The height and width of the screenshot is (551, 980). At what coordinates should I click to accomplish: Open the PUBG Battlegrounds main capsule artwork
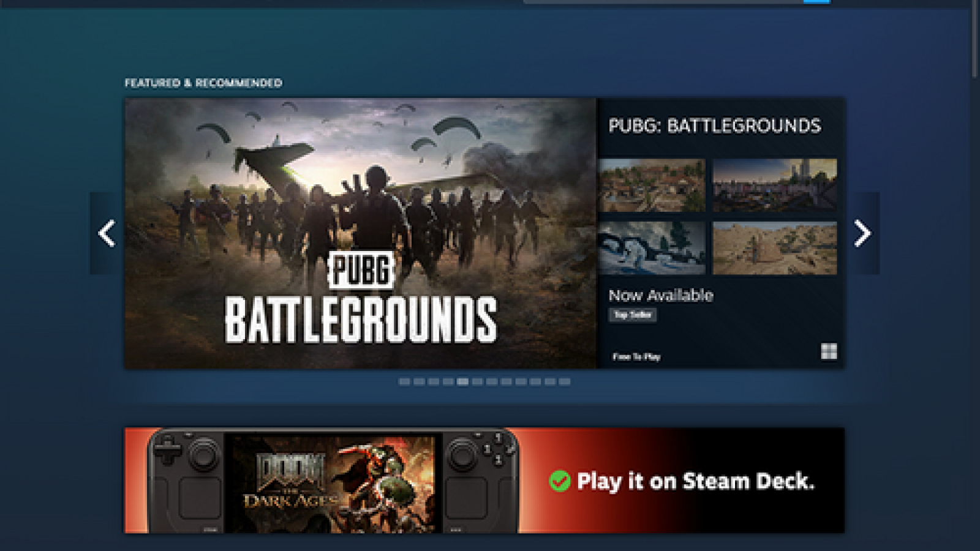point(361,233)
